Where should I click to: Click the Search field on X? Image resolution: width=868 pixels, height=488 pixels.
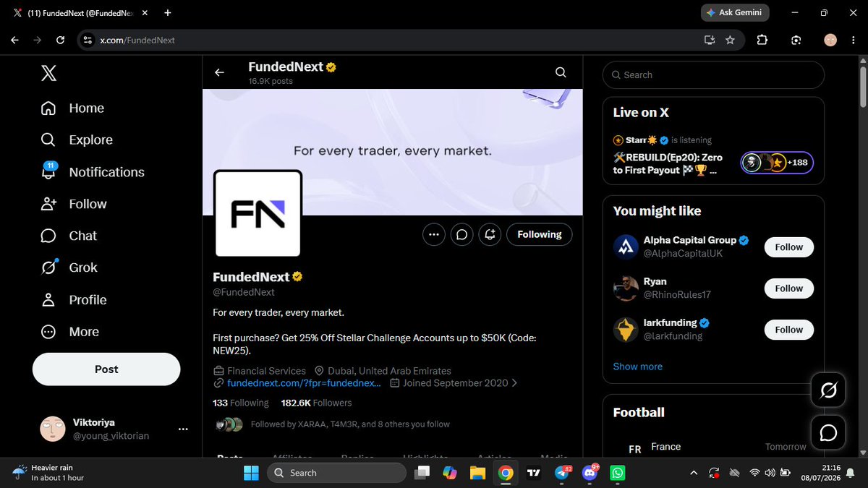click(x=713, y=75)
